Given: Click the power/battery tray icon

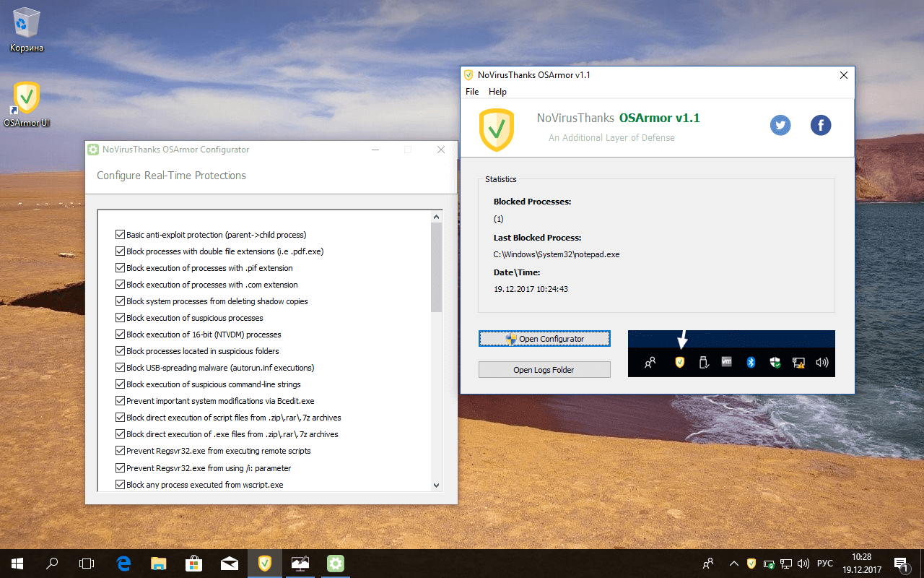Looking at the screenshot, I should pos(769,564).
